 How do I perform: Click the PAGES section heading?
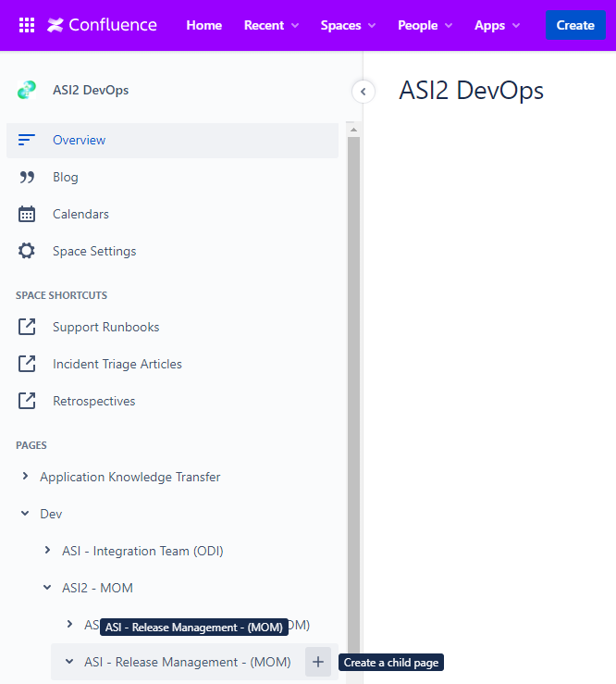point(31,445)
